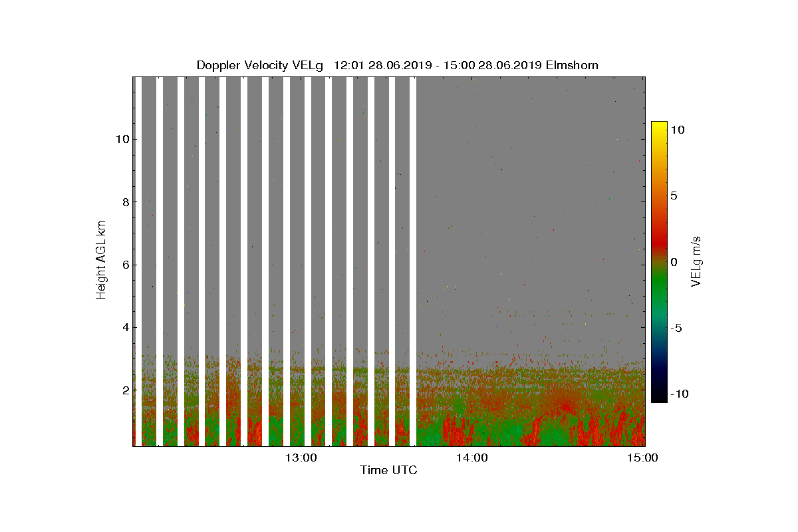Select the 14:00 time axis label
798x532 pixels.
click(473, 458)
